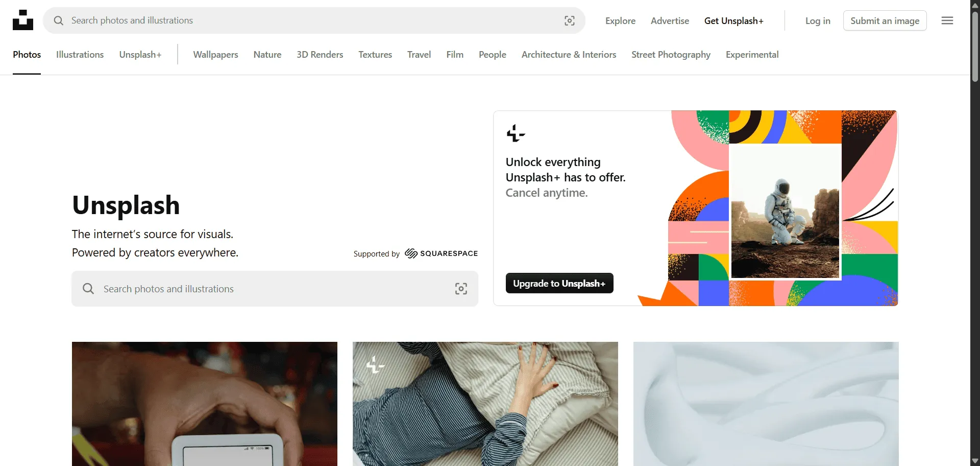Click the scrollbar up arrow

tap(974, 5)
